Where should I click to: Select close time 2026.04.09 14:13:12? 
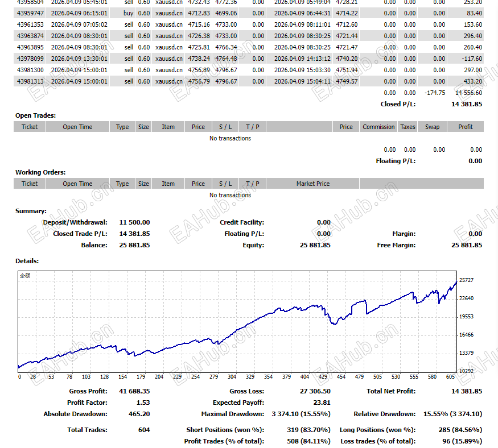point(302,59)
